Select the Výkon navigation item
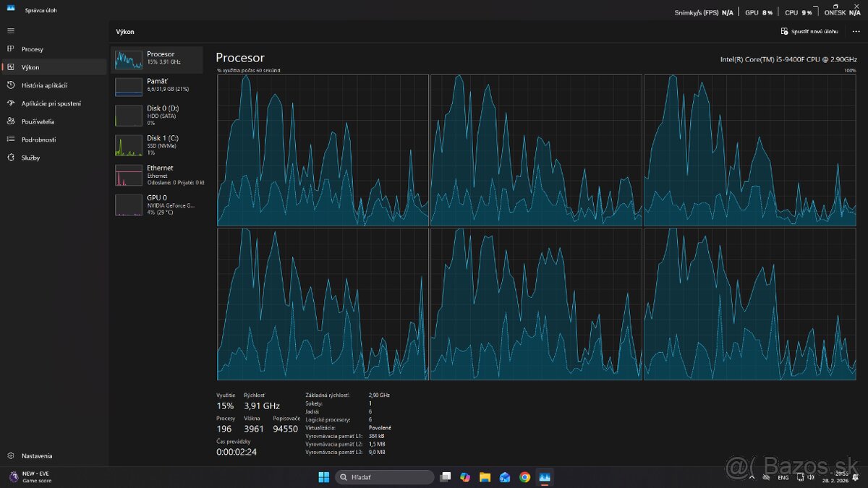Viewport: 868px width, 488px height. click(30, 67)
